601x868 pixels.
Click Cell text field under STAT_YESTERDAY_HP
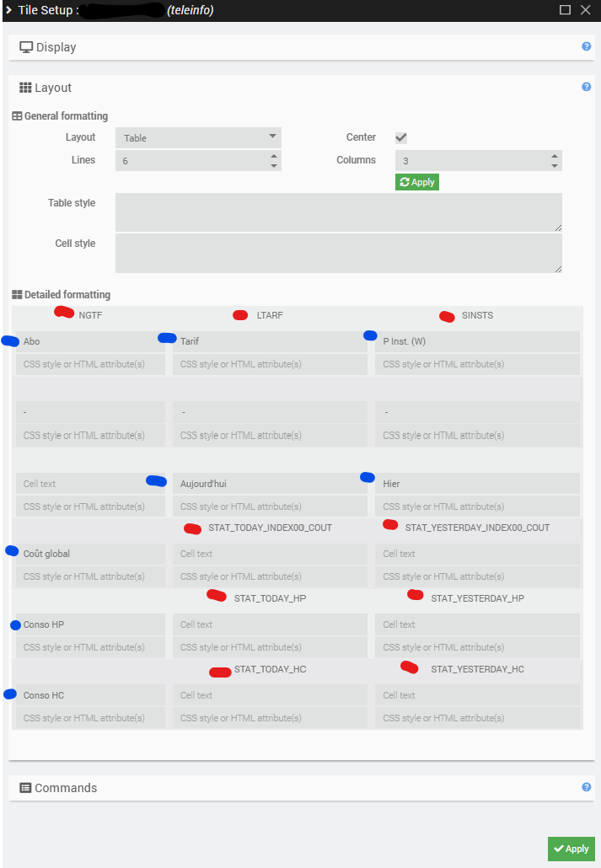[x=477, y=624]
